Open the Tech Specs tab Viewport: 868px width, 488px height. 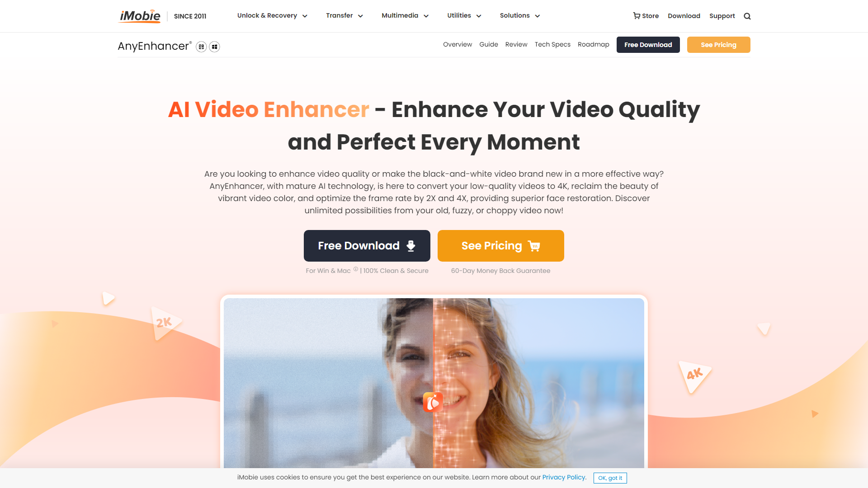pos(552,44)
